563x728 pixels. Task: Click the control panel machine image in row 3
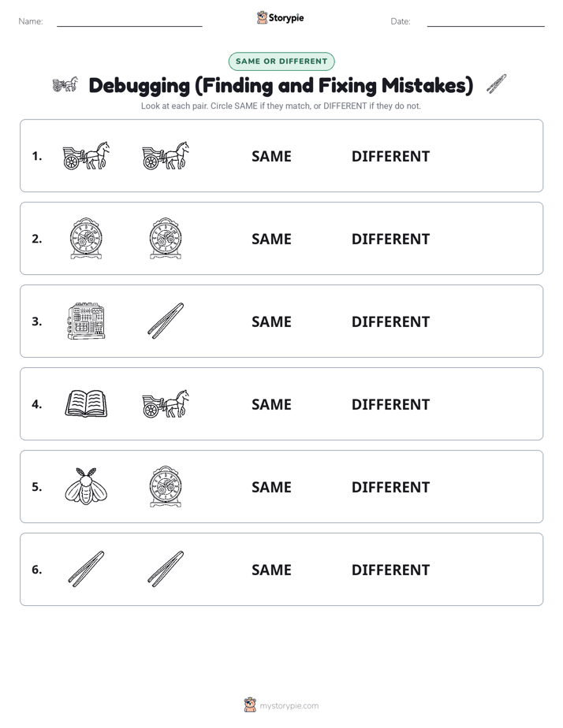[87, 321]
